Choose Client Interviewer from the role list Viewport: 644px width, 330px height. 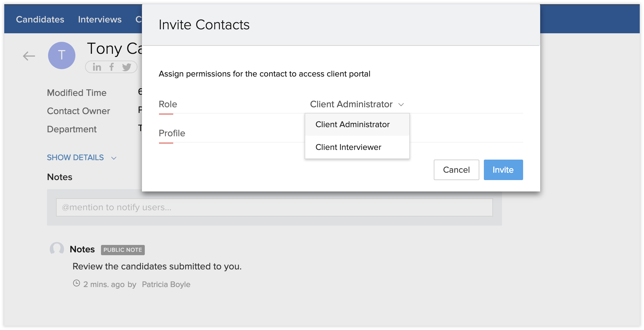coord(348,147)
